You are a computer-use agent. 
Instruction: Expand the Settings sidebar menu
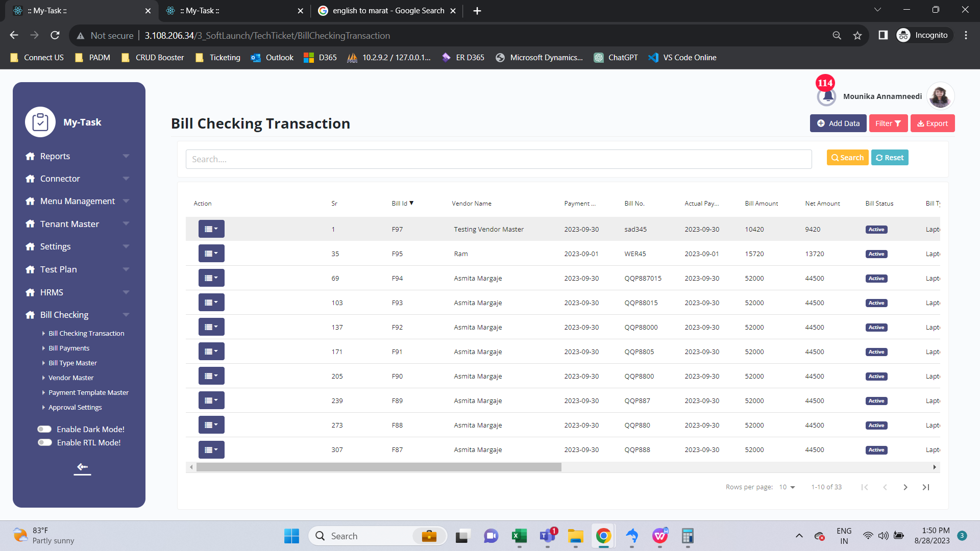[x=77, y=246]
